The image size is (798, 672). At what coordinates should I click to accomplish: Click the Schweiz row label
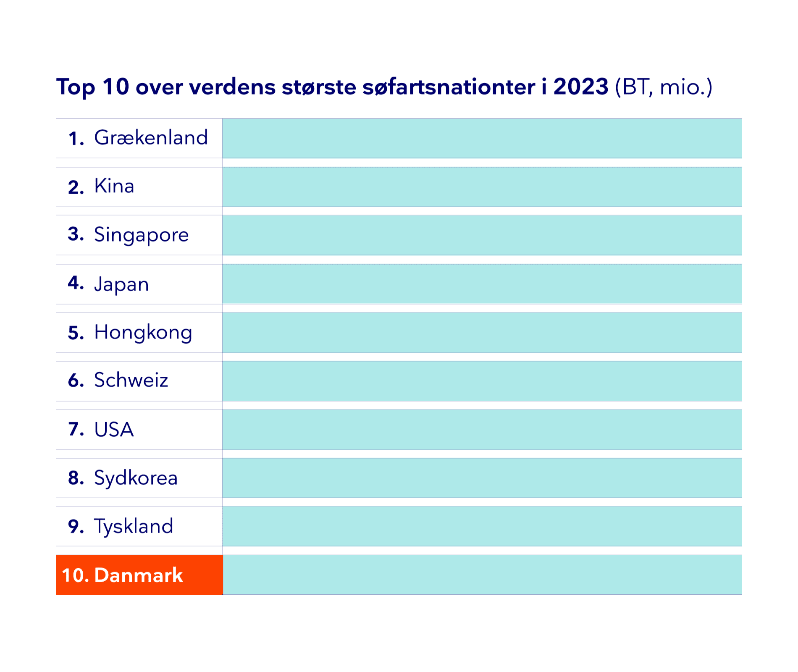tap(131, 381)
